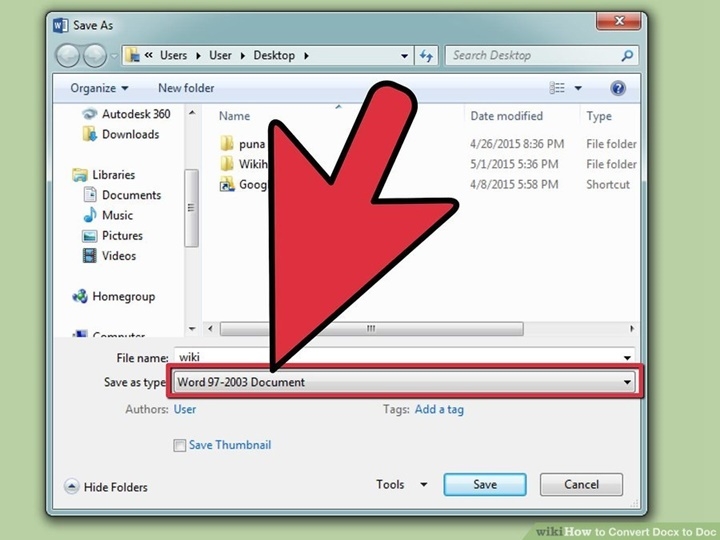
Task: Click the Add a tag link
Action: point(439,409)
